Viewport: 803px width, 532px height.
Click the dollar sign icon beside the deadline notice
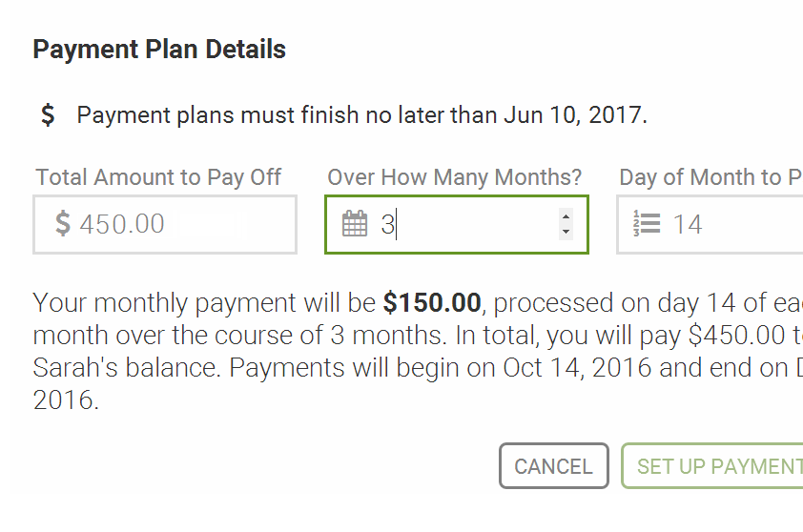coord(48,114)
